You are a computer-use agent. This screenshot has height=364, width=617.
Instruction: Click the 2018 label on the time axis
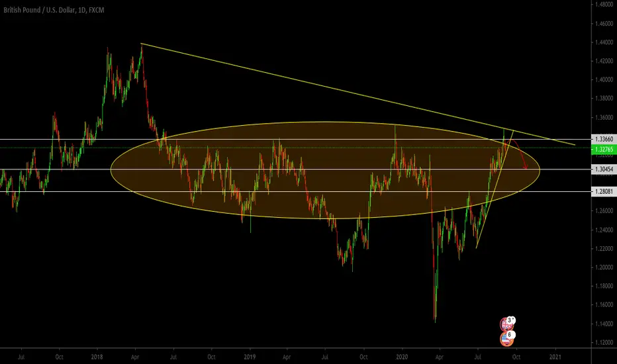97,357
